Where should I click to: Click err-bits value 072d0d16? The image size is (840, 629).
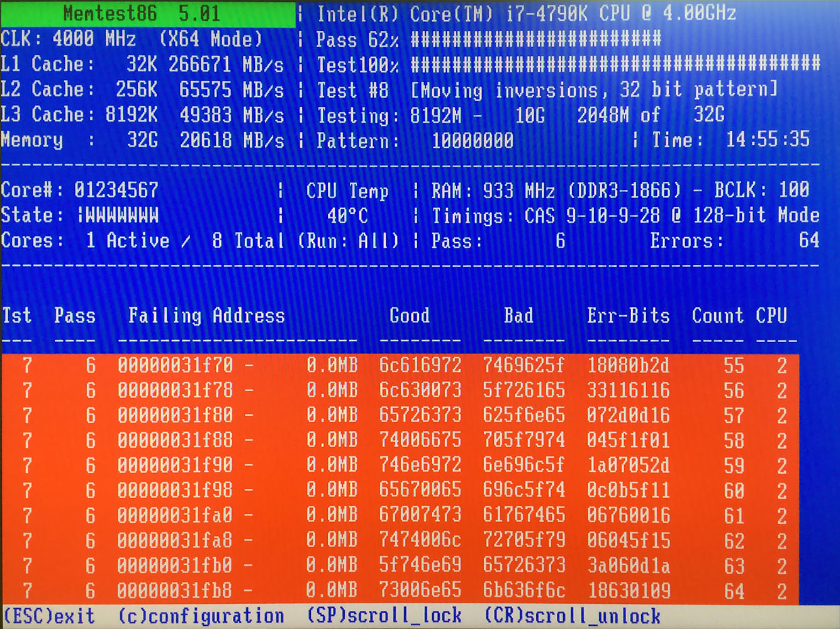tap(629, 415)
